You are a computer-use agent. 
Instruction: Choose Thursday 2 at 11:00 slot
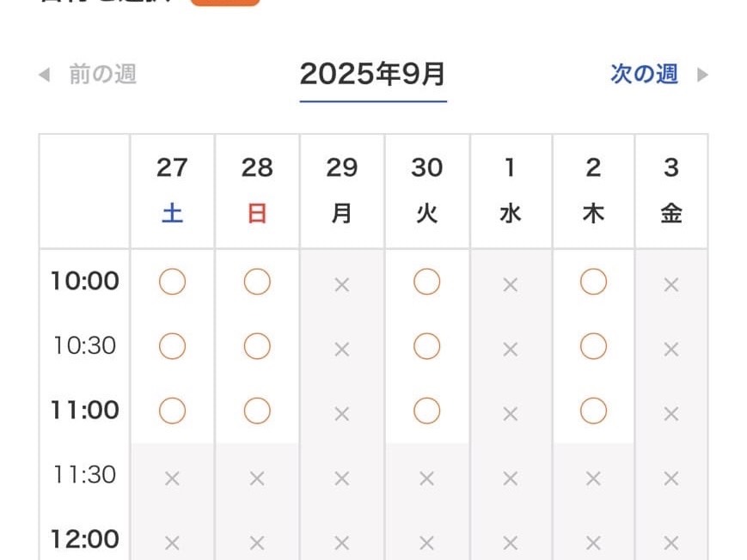[593, 411]
